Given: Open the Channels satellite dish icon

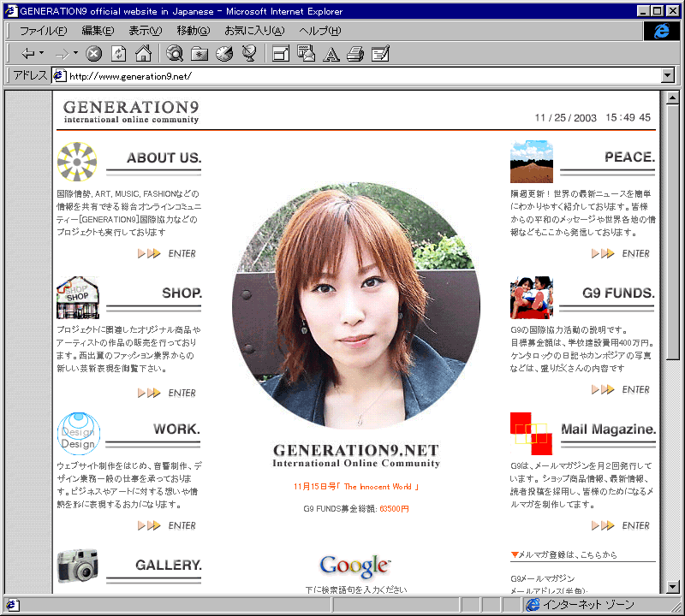Looking at the screenshot, I should tap(249, 54).
